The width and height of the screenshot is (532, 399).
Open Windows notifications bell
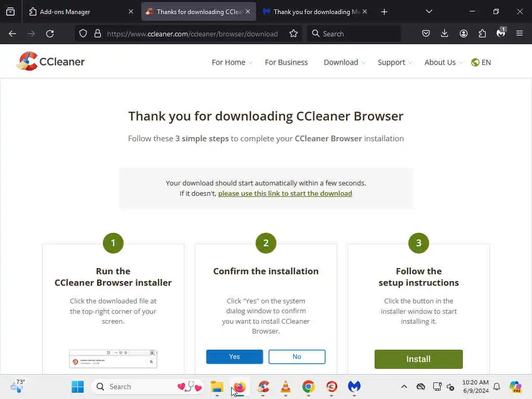click(497, 387)
